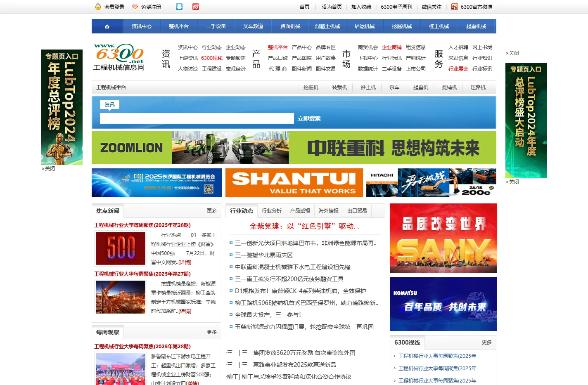
Task: Go to 混凝土机械 channel
Action: [x=327, y=26]
